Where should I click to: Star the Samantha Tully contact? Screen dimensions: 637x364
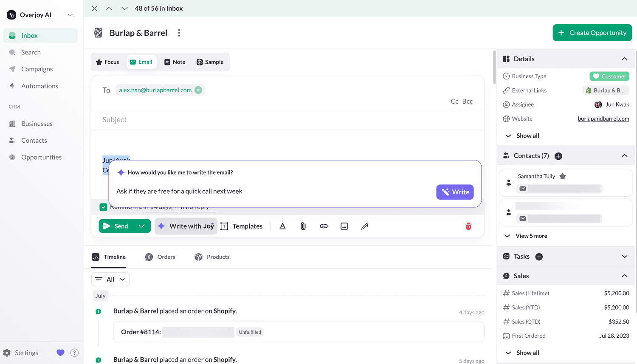click(x=563, y=176)
